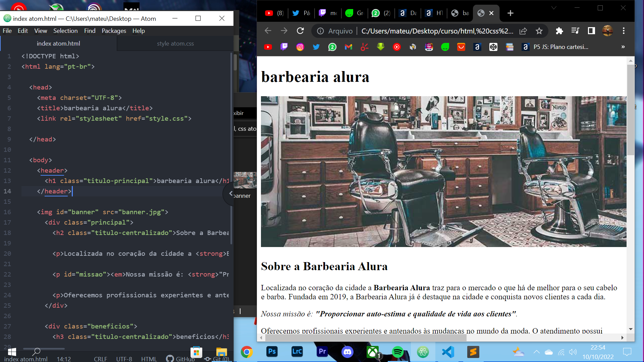This screenshot has height=362, width=644.
Task: Close the active Chrome tab
Action: pos(491,13)
